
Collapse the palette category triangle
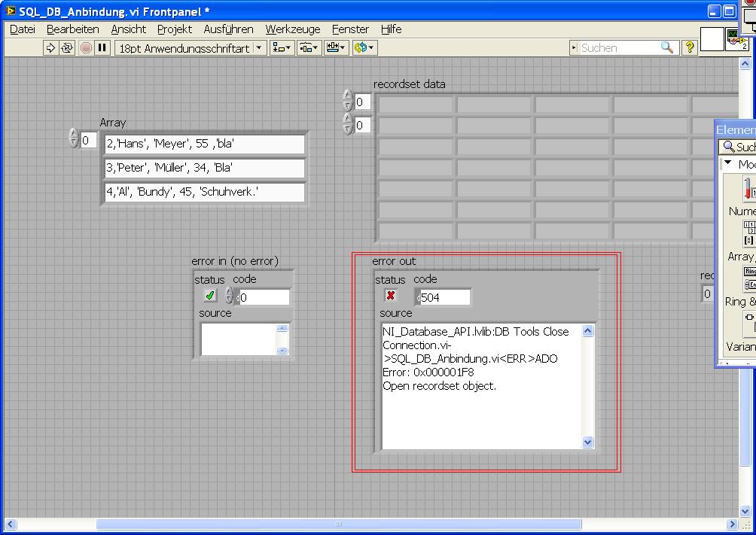(x=728, y=163)
